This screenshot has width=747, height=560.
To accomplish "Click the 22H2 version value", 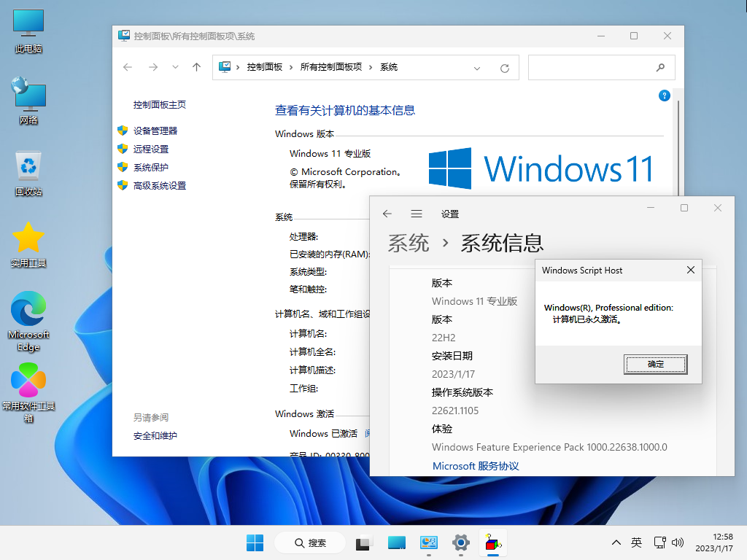I will pos(444,338).
